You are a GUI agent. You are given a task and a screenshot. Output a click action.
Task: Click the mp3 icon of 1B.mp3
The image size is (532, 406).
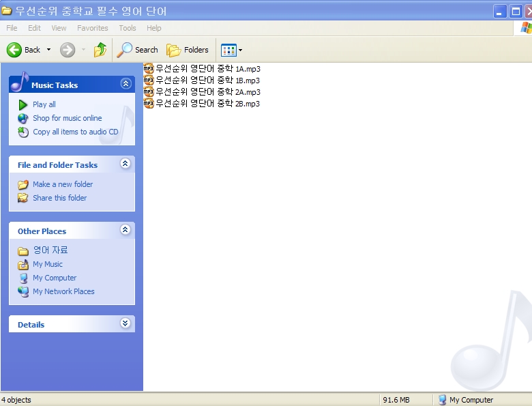coord(149,80)
